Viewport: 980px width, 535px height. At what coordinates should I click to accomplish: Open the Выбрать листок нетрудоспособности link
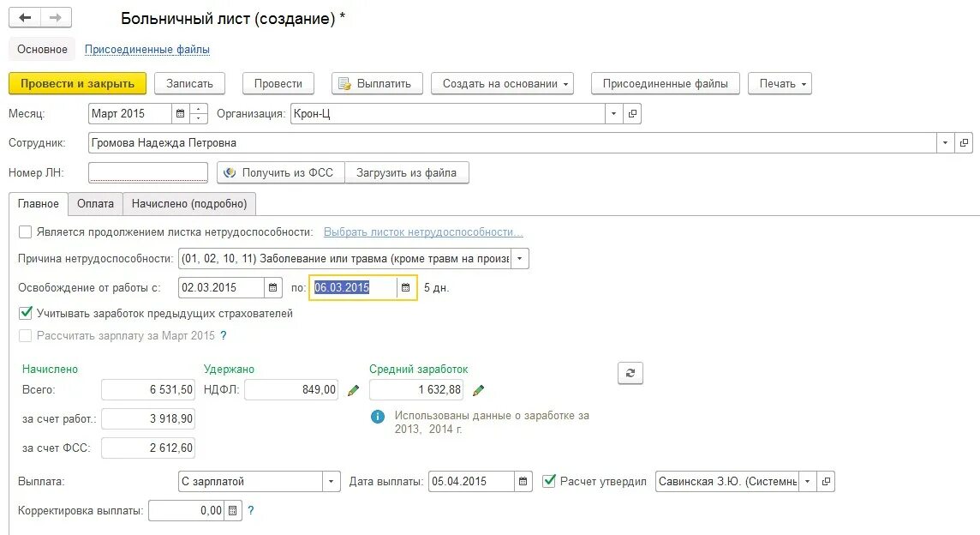pyautogui.click(x=423, y=231)
